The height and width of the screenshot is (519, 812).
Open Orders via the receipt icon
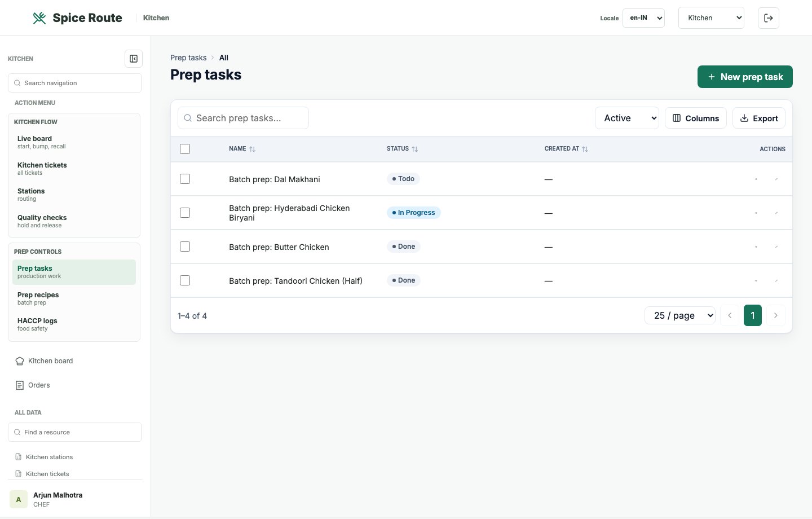[20, 385]
